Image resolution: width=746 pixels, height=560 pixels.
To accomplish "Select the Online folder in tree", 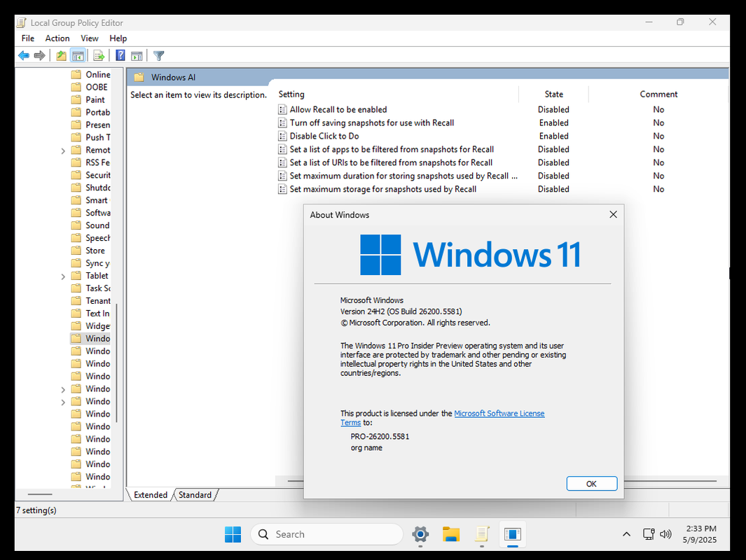I will click(x=98, y=75).
